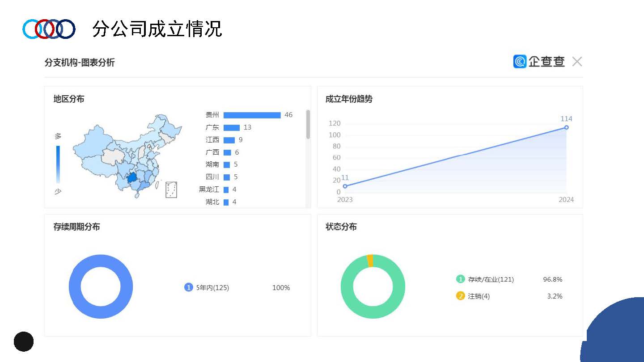Click the slide title 分公司成立情况
The height and width of the screenshot is (362, 644).
tap(157, 29)
